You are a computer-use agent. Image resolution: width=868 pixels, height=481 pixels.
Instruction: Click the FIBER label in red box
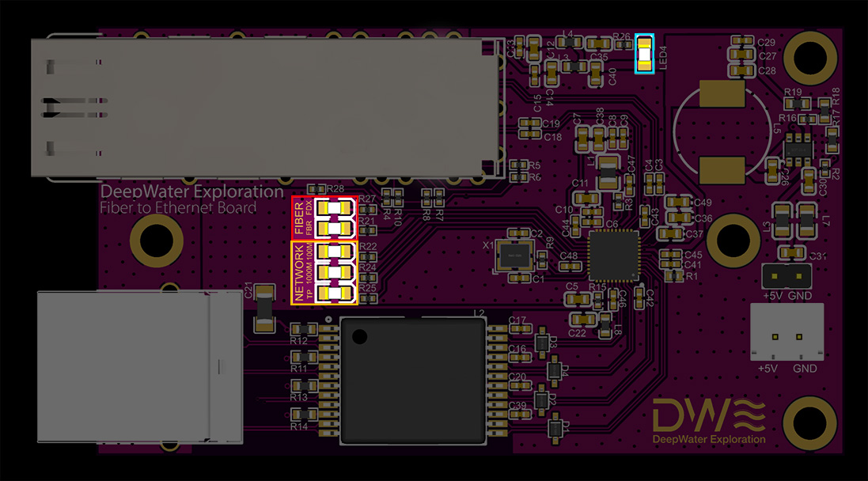pos(299,218)
